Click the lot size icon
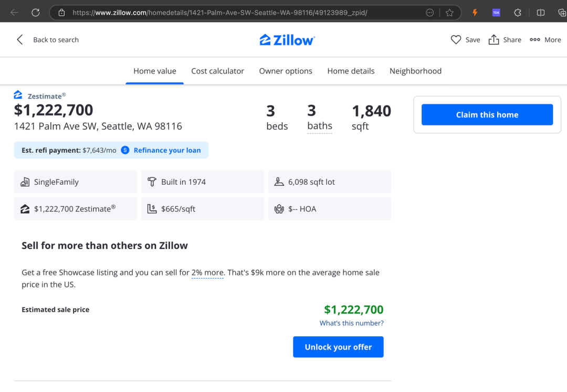 279,182
